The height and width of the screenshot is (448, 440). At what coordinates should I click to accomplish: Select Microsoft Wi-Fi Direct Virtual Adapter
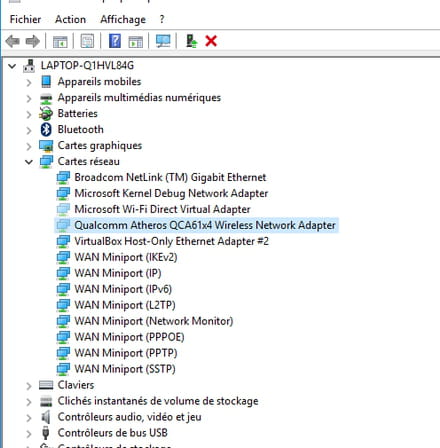(162, 209)
